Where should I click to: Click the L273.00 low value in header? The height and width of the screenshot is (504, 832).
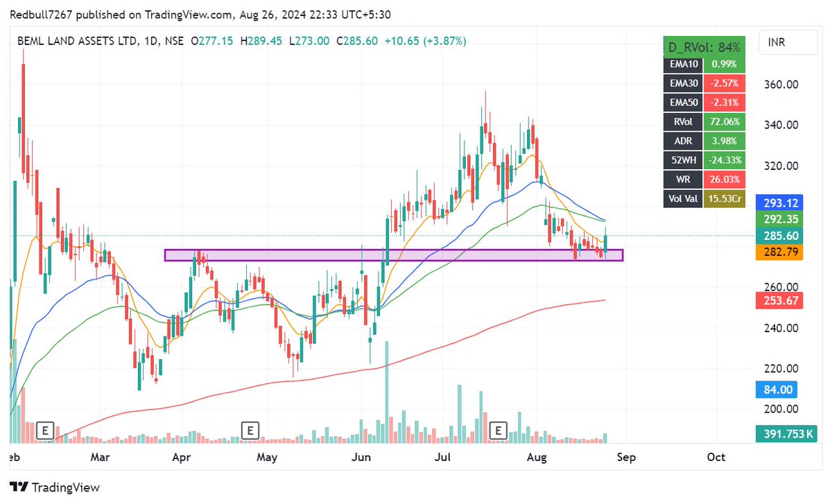308,41
